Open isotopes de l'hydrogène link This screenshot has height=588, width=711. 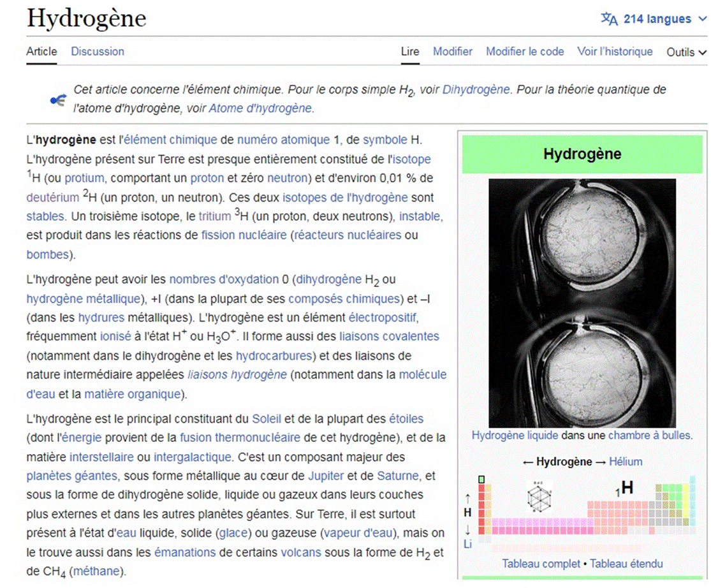[345, 198]
